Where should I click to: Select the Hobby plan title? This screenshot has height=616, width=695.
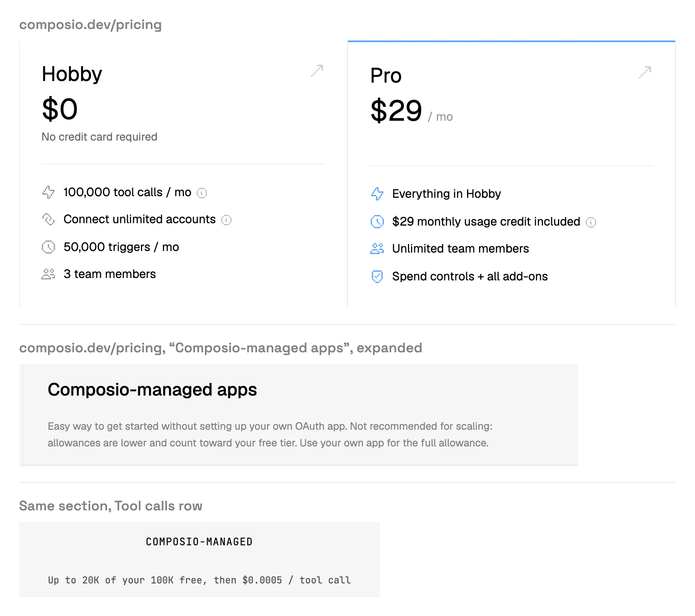point(72,74)
